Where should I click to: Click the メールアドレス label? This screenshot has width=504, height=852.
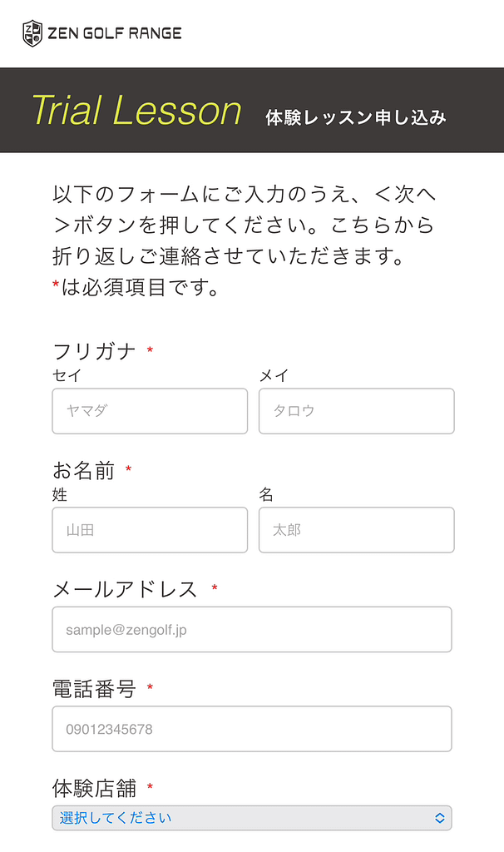(x=125, y=590)
